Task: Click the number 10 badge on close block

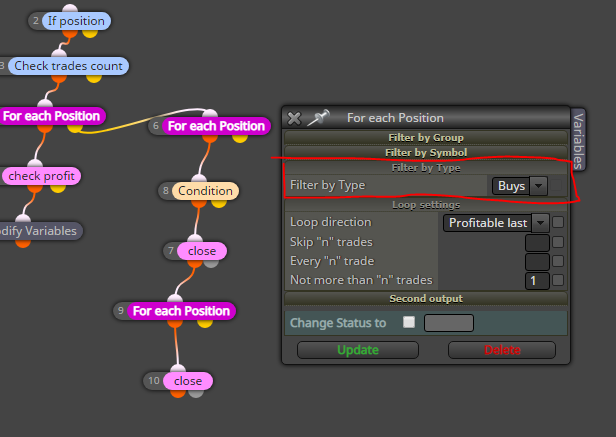Action: coord(154,381)
